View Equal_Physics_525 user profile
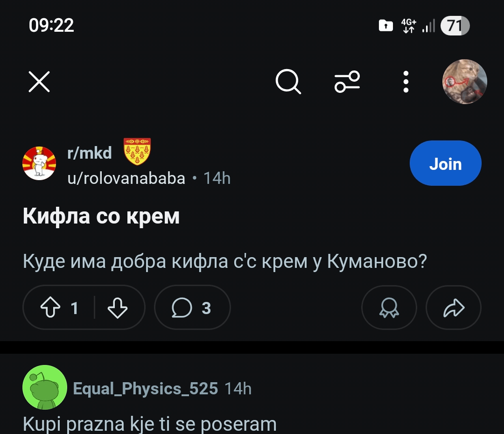This screenshot has height=434, width=504. click(146, 389)
